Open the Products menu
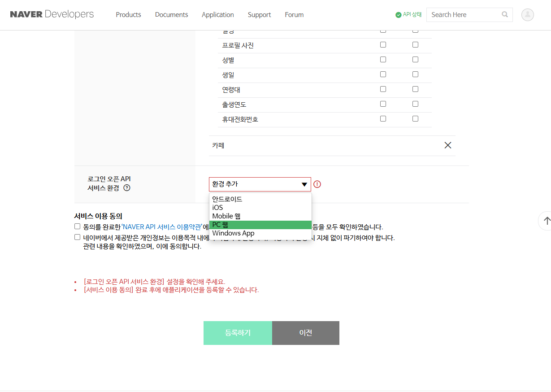This screenshot has width=551, height=392. pos(128,15)
